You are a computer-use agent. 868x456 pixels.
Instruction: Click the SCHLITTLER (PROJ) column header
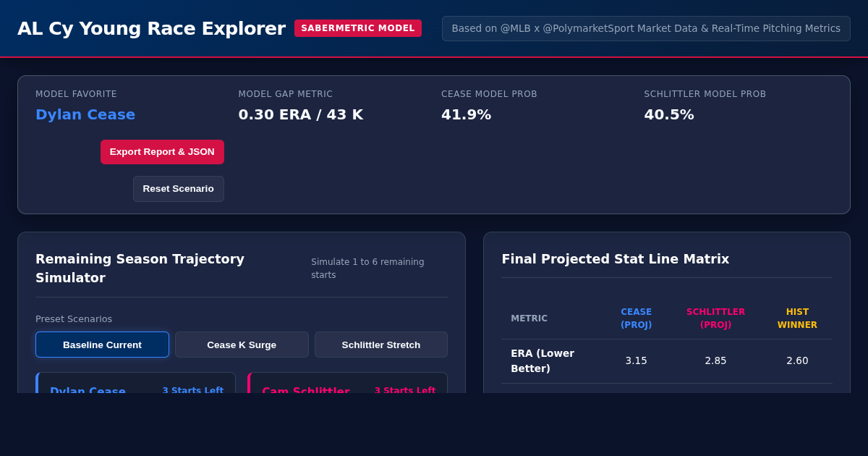click(x=715, y=318)
